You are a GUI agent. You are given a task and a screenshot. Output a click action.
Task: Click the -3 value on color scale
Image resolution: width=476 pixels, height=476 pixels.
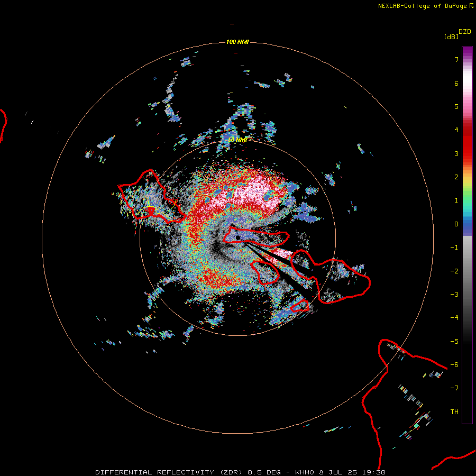pyautogui.click(x=454, y=295)
